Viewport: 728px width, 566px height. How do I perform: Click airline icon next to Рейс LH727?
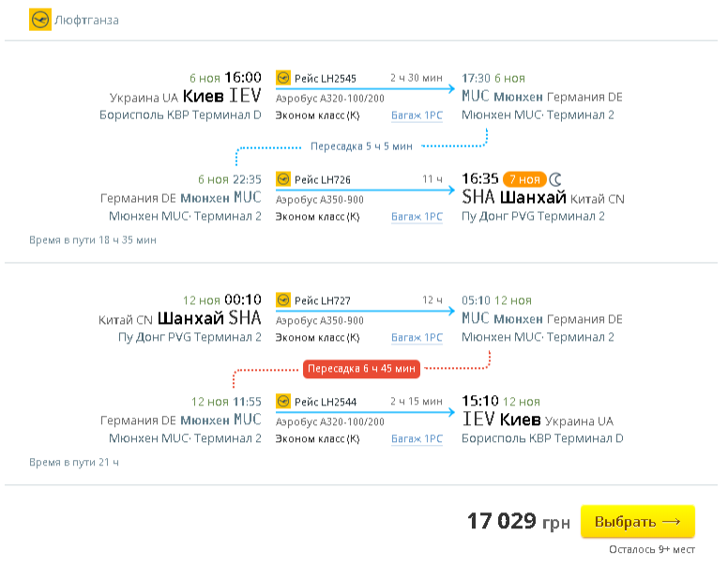pos(282,300)
